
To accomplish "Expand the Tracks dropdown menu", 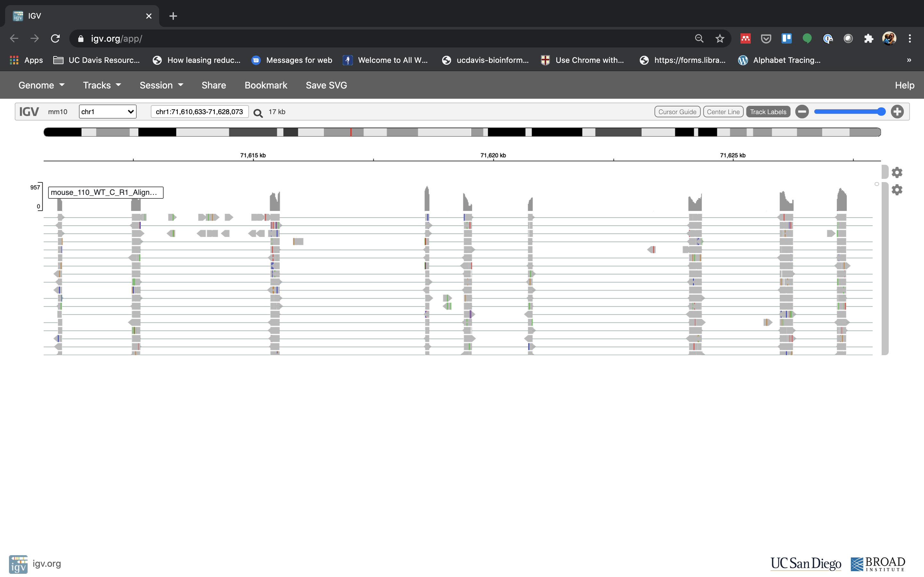I will point(102,85).
